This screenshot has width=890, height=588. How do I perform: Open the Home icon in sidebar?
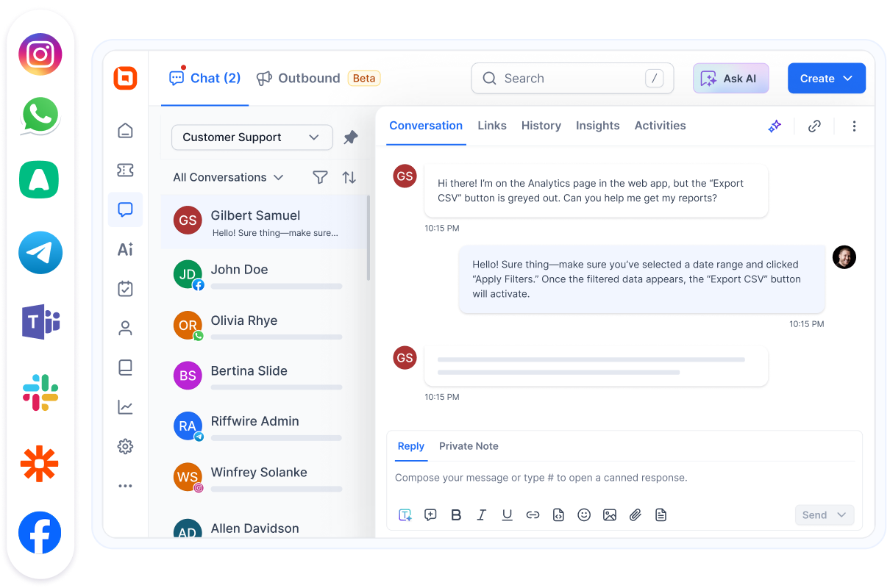pos(125,131)
